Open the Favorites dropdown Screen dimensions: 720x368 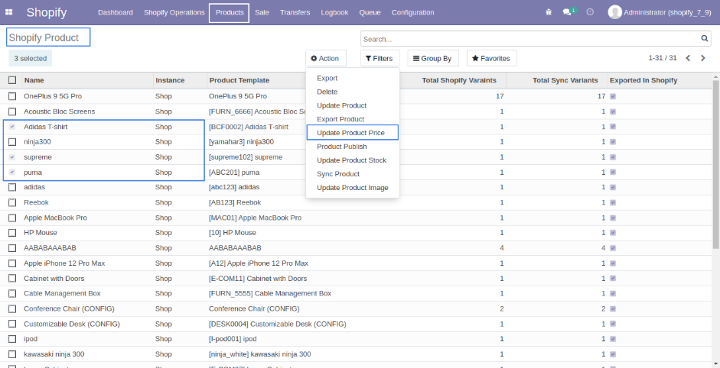pyautogui.click(x=491, y=58)
